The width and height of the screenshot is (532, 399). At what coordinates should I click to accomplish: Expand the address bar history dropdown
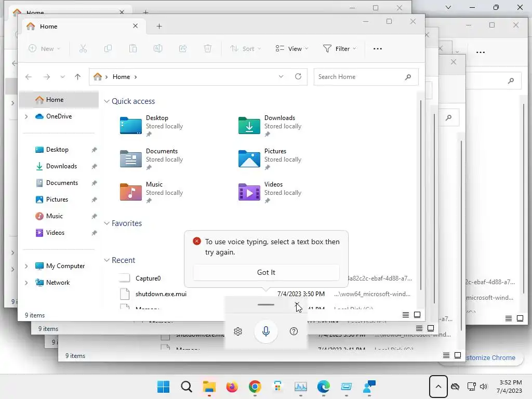point(281,77)
